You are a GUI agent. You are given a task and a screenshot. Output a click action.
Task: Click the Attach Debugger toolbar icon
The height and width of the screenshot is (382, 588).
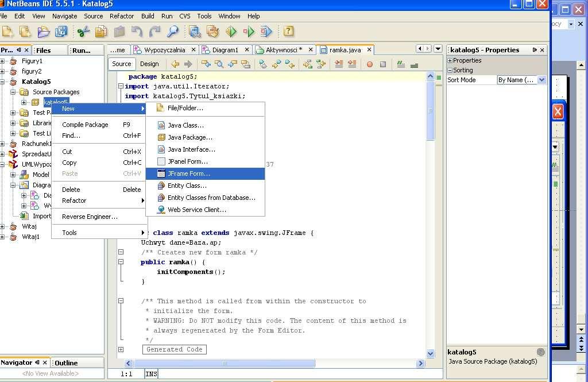pyautogui.click(x=266, y=32)
